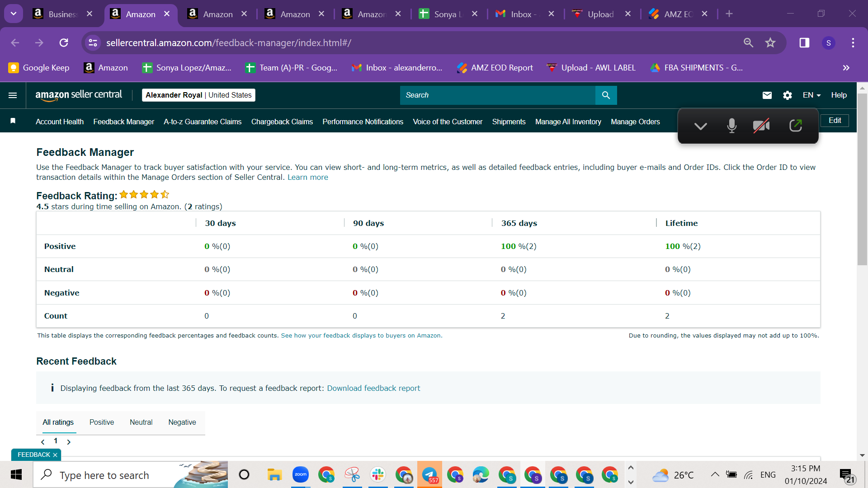Open Chargeback Claims in the navigation bar
The width and height of the screenshot is (868, 488).
[x=282, y=122]
